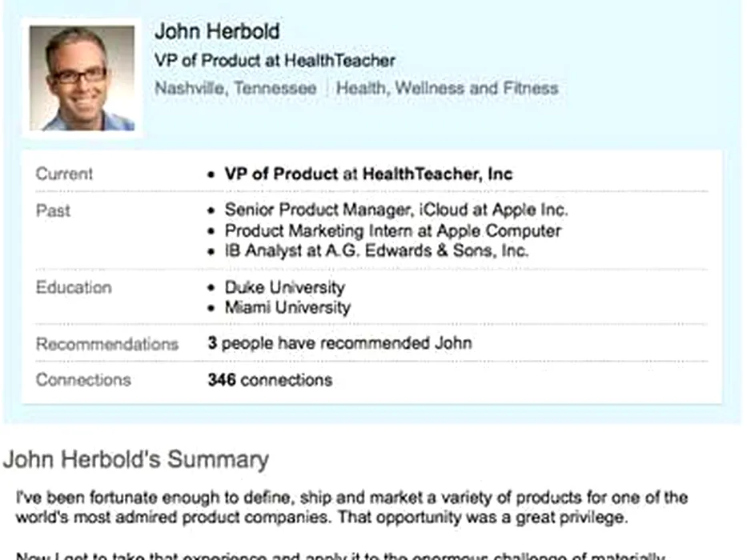747x560 pixels.
Task: Open IB Analyst at A.G. Edwards entry
Action: [x=376, y=250]
